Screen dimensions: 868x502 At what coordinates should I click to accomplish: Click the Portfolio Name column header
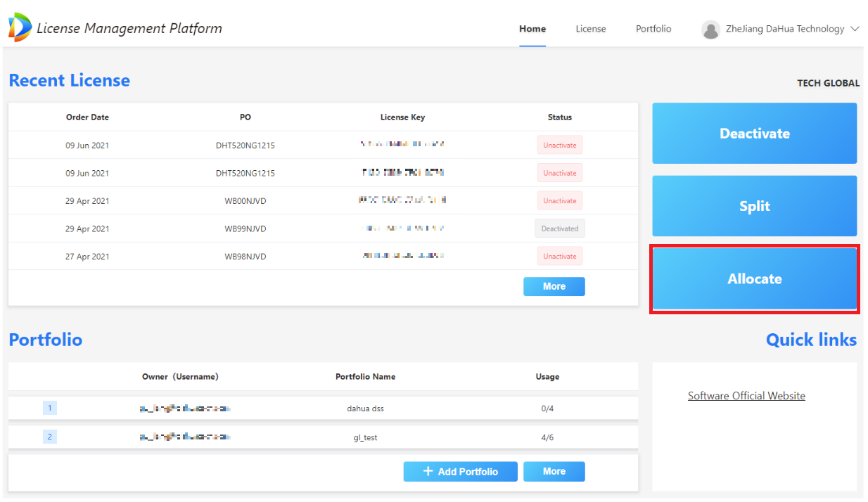point(365,377)
